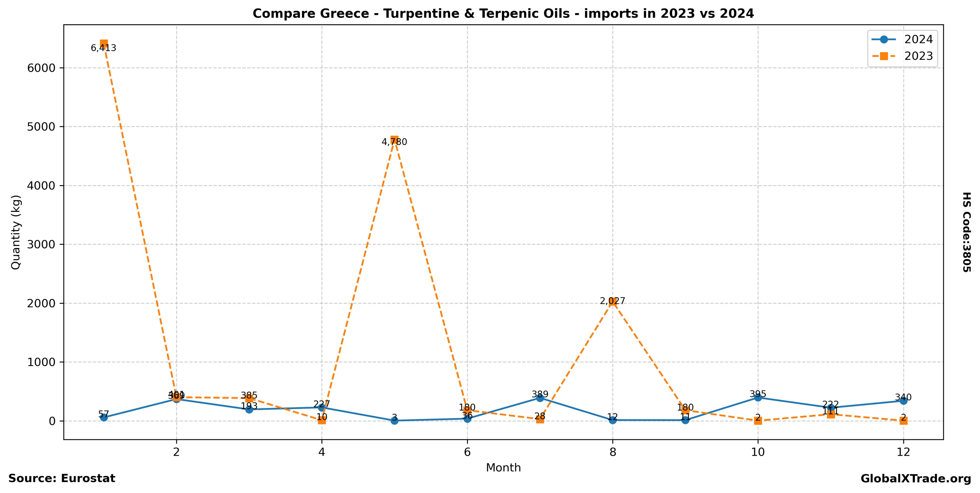Click the blue 395 marker at month 10
This screenshot has height=493, width=980.
click(x=758, y=397)
